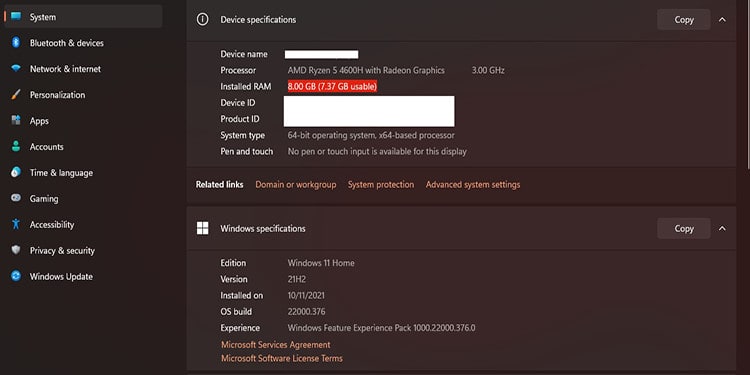Click the System monitor icon in sidebar
The height and width of the screenshot is (375, 750).
pyautogui.click(x=16, y=17)
